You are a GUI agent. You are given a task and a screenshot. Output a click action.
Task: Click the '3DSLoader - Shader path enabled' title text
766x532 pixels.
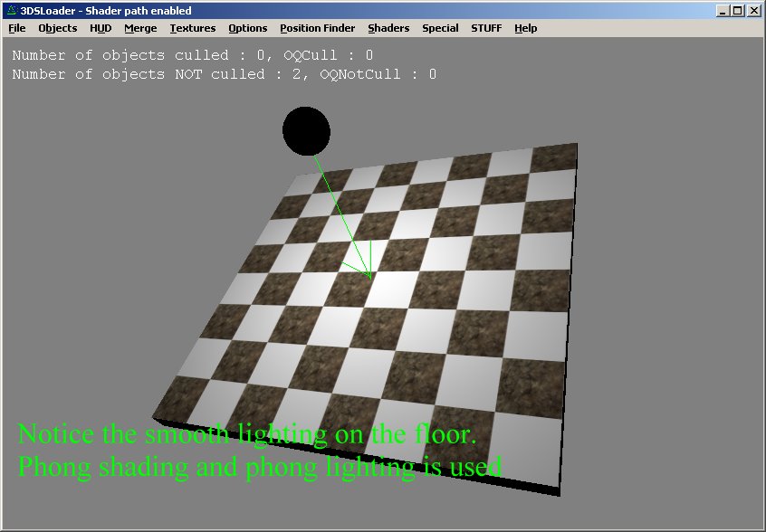pyautogui.click(x=106, y=10)
